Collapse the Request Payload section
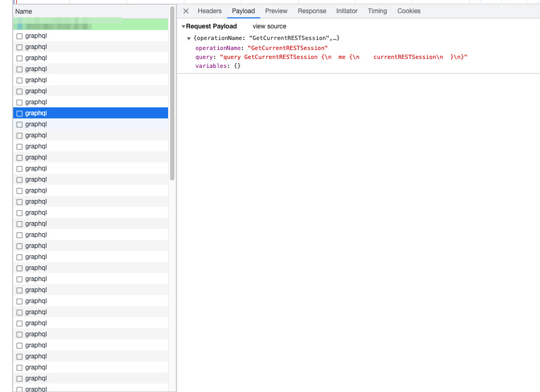Viewport: 540px width, 392px height. pyautogui.click(x=183, y=26)
